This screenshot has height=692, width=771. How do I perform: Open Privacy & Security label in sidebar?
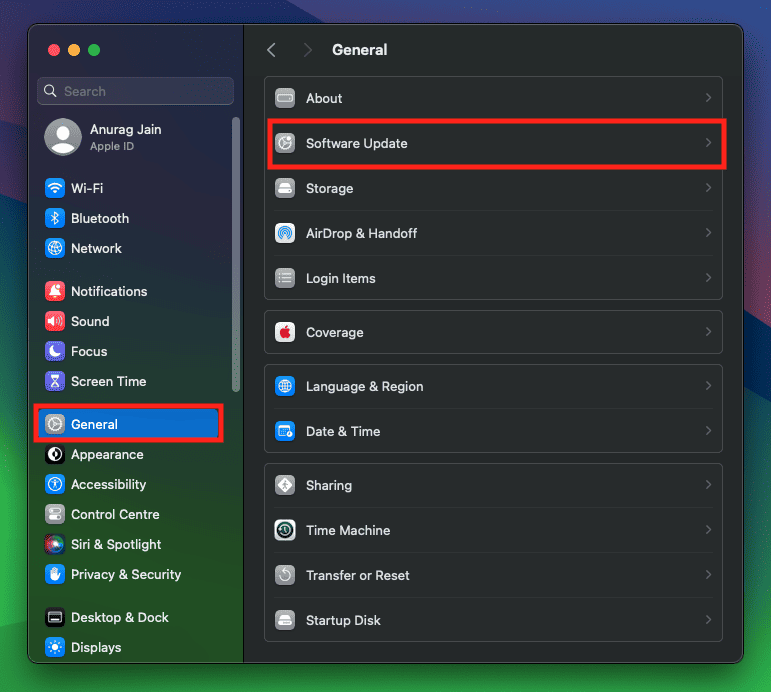point(126,574)
